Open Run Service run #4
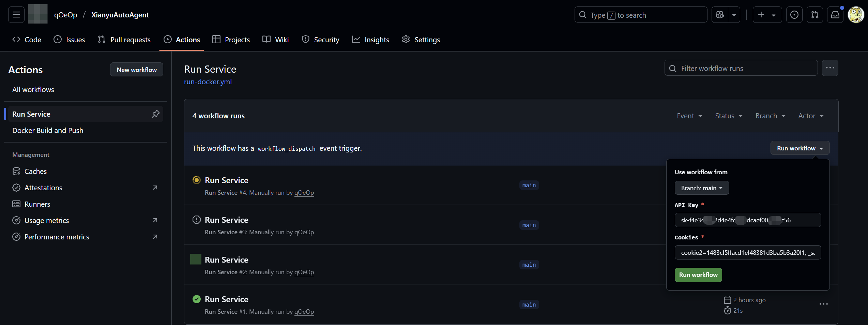Viewport: 868px width, 325px height. click(226, 180)
